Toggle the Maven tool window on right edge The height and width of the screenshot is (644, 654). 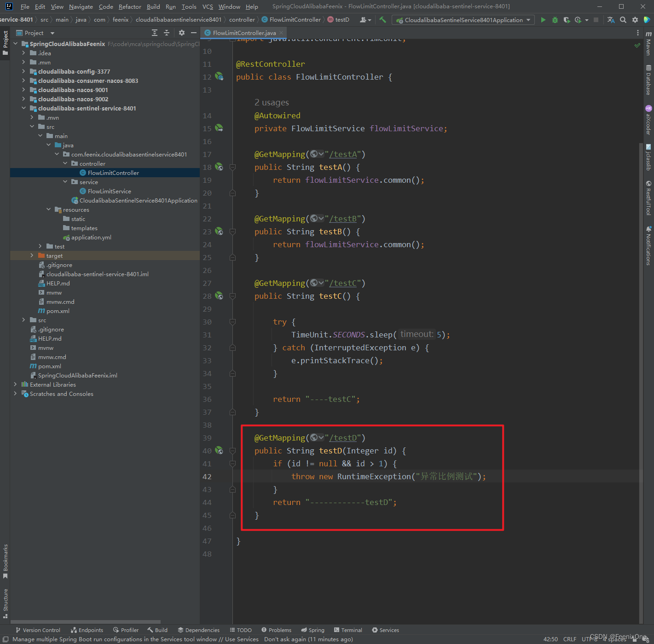pyautogui.click(x=648, y=43)
